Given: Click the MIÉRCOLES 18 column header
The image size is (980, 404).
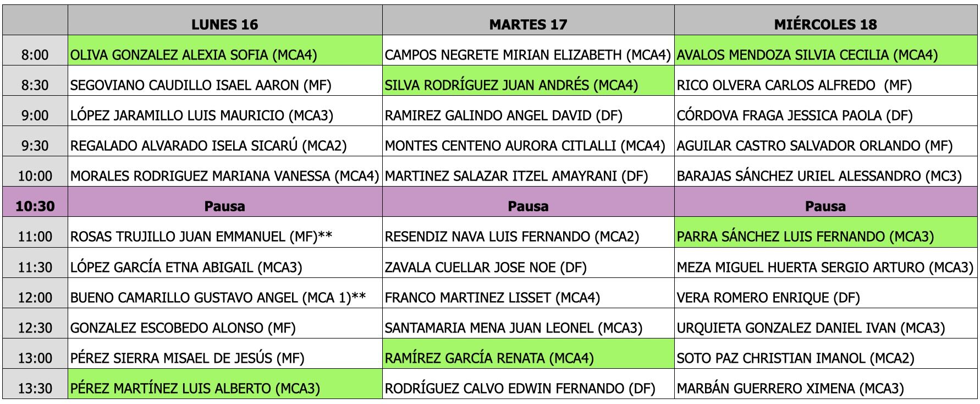Looking at the screenshot, I should (825, 24).
